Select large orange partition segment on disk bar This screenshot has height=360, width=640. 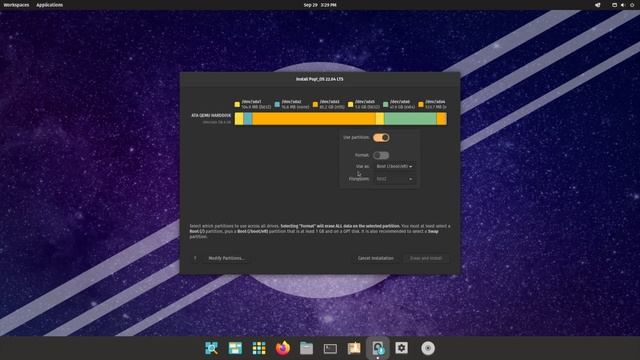[314, 119]
